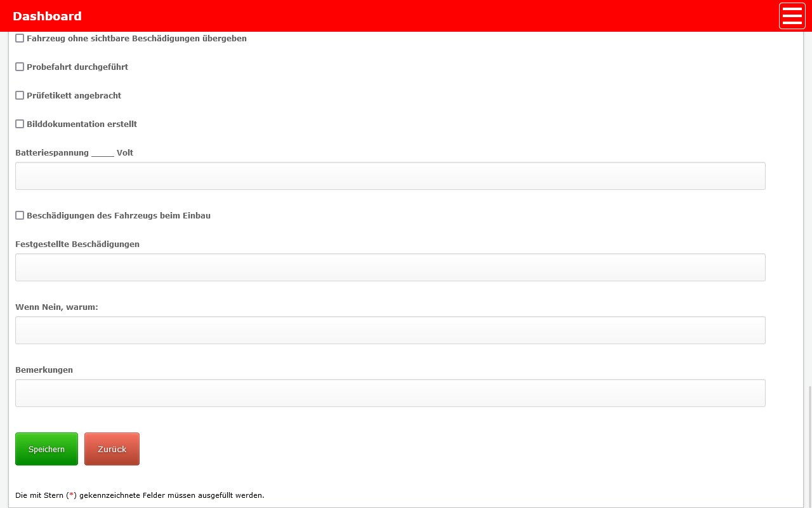Screen dimensions: 812x508
Task: Check 'Fahrzeug ohne sichtbare Beschädigungen übergeben' checkbox
Action: pyautogui.click(x=20, y=38)
